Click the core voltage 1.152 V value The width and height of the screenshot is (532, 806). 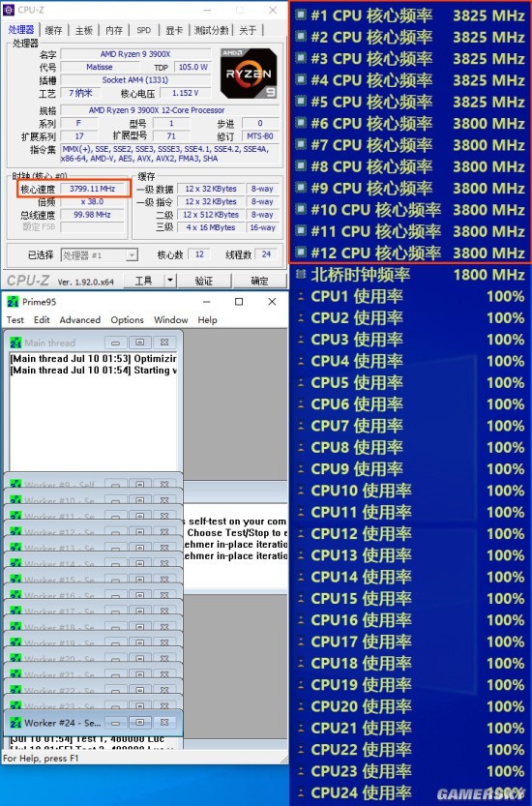(185, 93)
